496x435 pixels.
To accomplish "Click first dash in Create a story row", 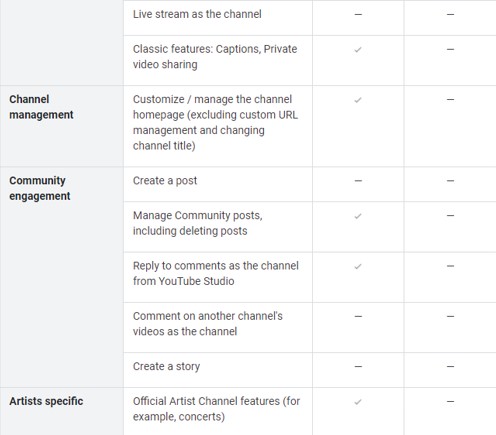I will [358, 366].
